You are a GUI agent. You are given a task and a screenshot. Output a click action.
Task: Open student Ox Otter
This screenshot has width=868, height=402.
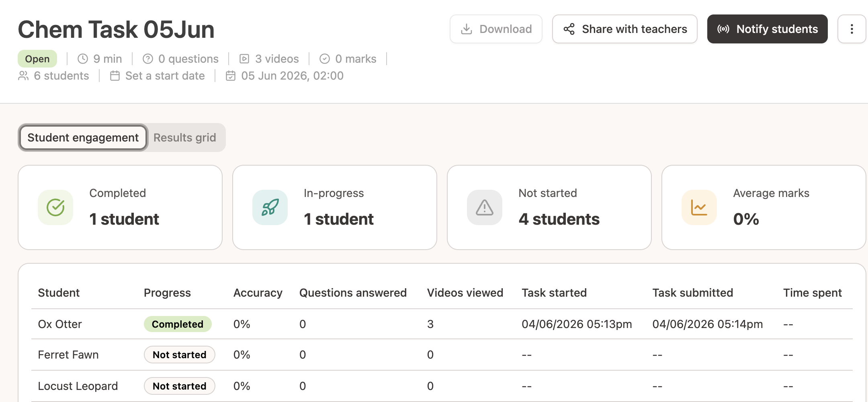click(x=60, y=324)
